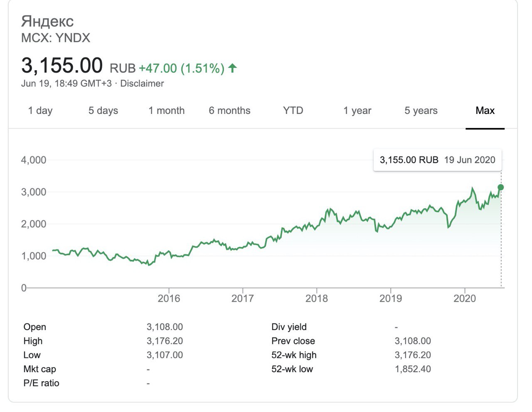Click the Low label in stats
532x412 pixels.
coord(32,355)
